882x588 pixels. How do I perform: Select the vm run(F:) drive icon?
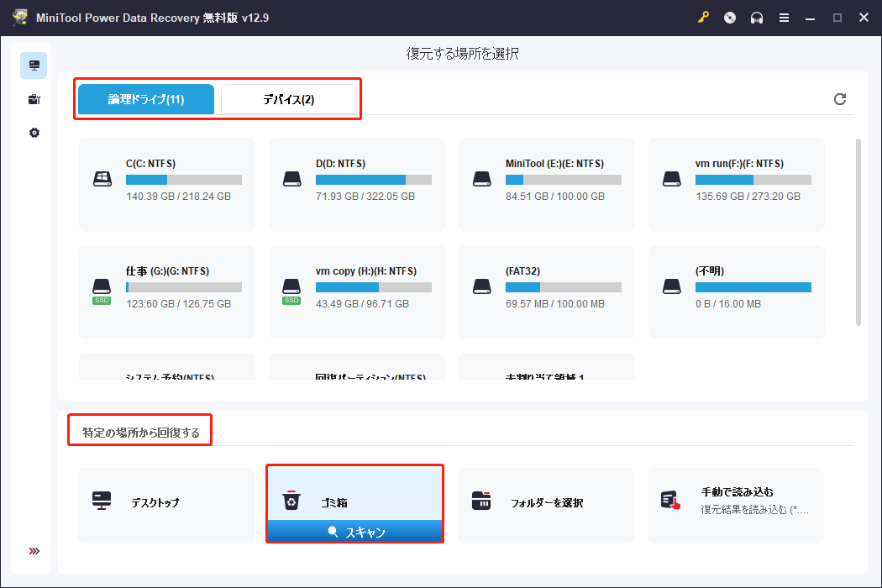pos(672,179)
